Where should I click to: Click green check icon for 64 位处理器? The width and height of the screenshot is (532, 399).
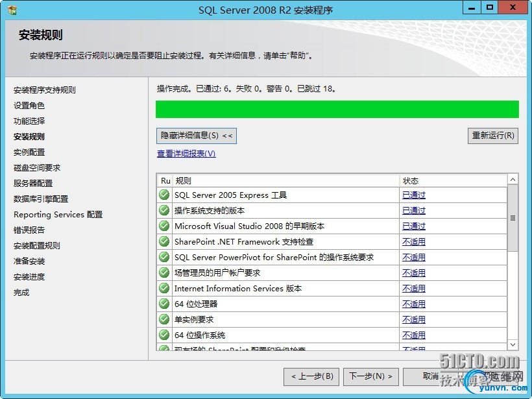click(x=164, y=304)
